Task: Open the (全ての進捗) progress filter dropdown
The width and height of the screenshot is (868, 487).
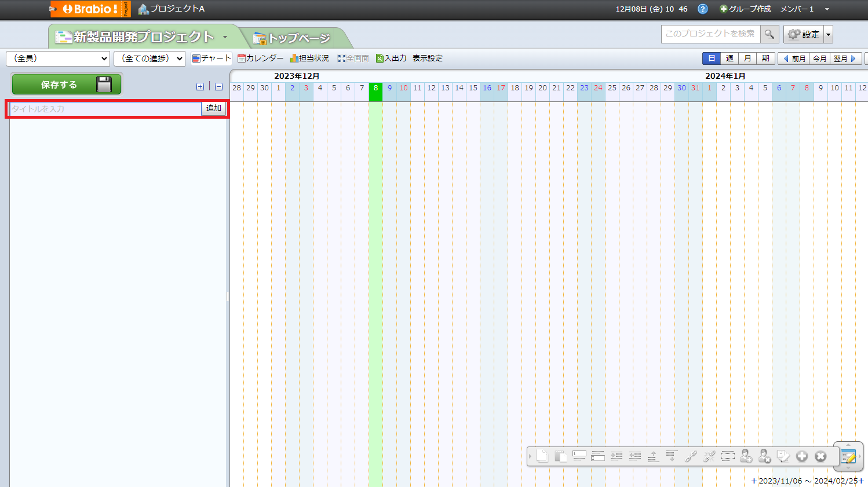Action: (149, 58)
